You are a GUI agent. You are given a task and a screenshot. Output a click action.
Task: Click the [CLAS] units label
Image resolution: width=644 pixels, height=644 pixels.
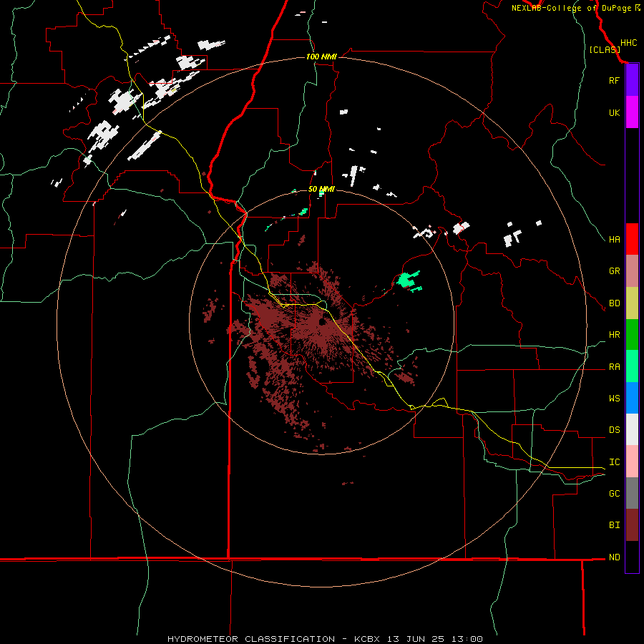coord(605,49)
